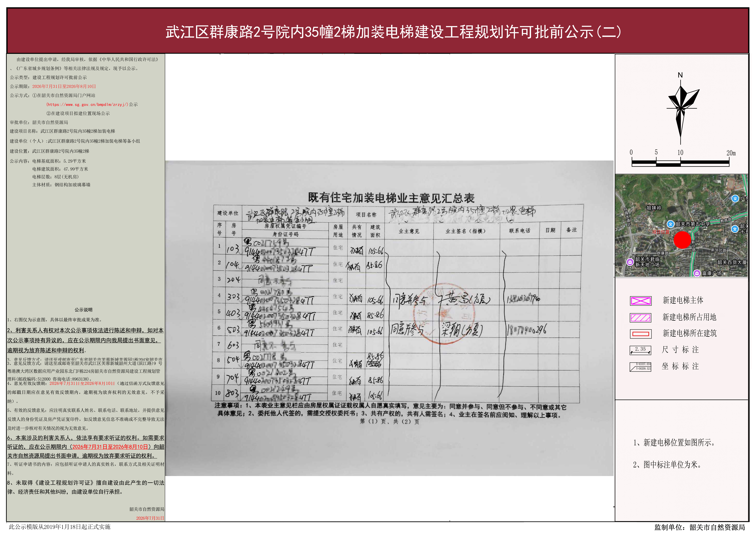The height and width of the screenshot is (535, 756).
Task: Click red date range in note 4
Action: [x=82, y=383]
